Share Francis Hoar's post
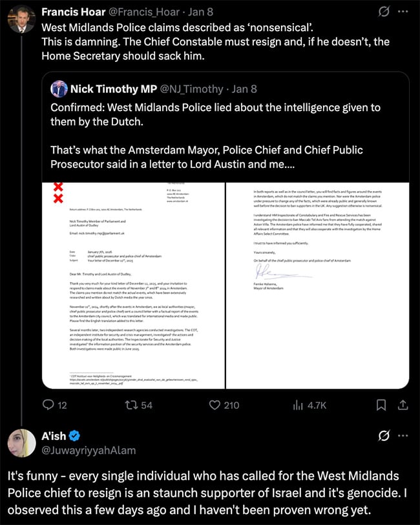This screenshot has width=420, height=525. coord(401,405)
